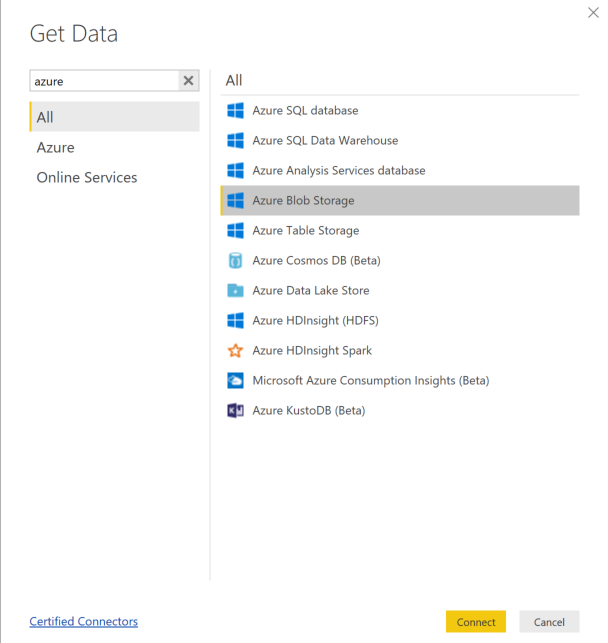Cancel the Get Data dialog
This screenshot has height=643, width=608.
[x=549, y=621]
